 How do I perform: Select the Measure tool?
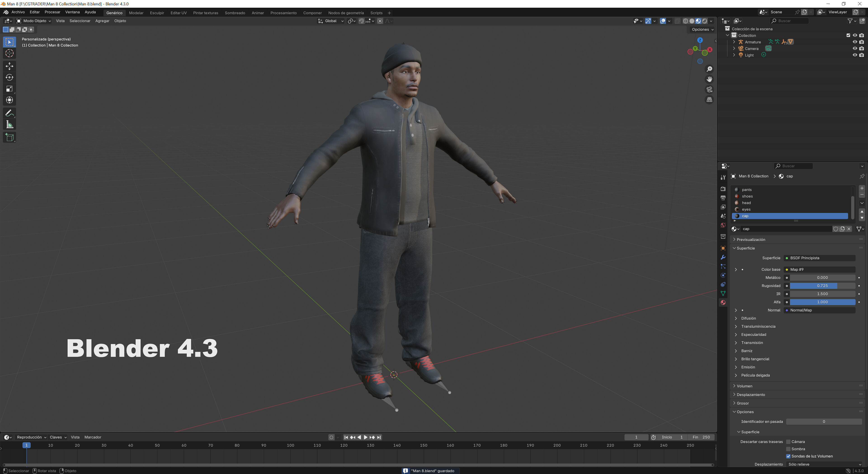coord(9,125)
